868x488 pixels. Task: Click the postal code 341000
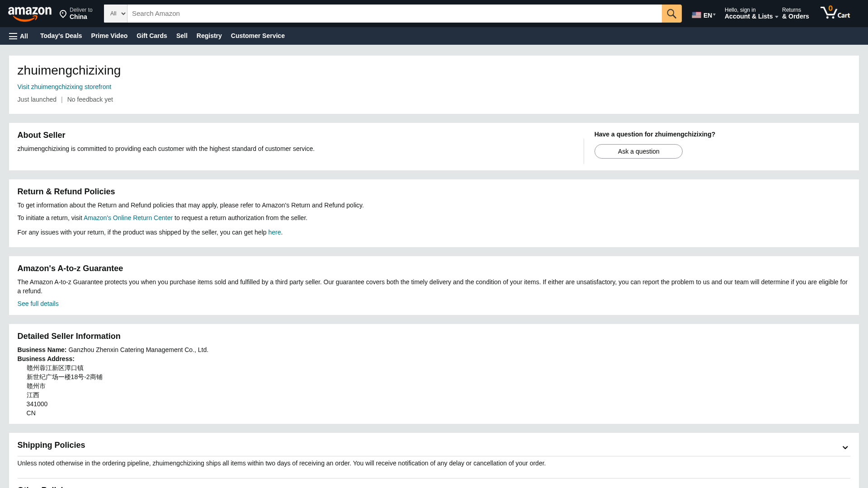click(x=37, y=404)
